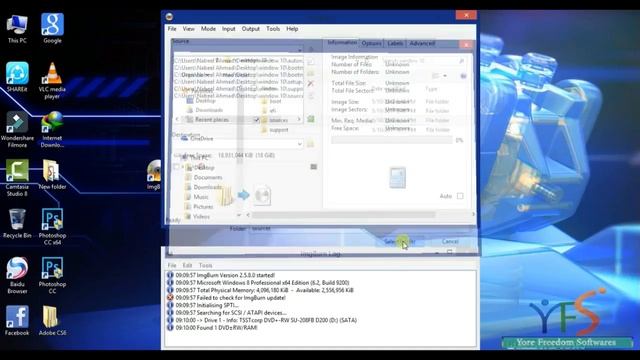The width and height of the screenshot is (640, 360).
Task: Open the log window Edit menu
Action: click(187, 265)
